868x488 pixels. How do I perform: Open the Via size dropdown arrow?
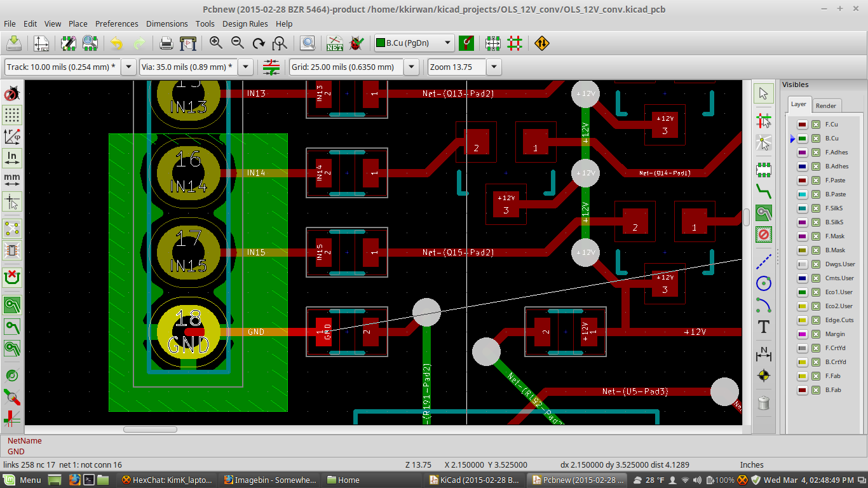click(x=246, y=67)
